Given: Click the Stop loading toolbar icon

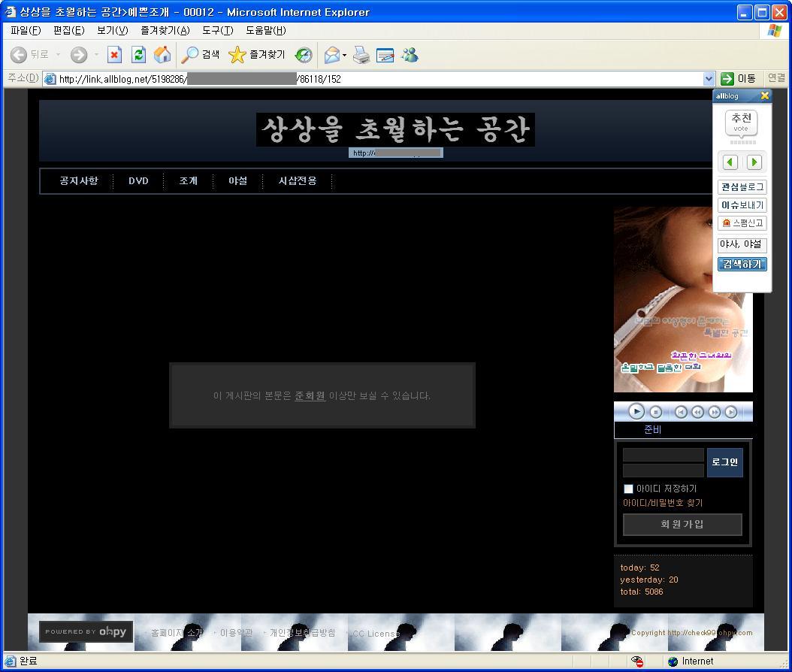Looking at the screenshot, I should [x=114, y=55].
